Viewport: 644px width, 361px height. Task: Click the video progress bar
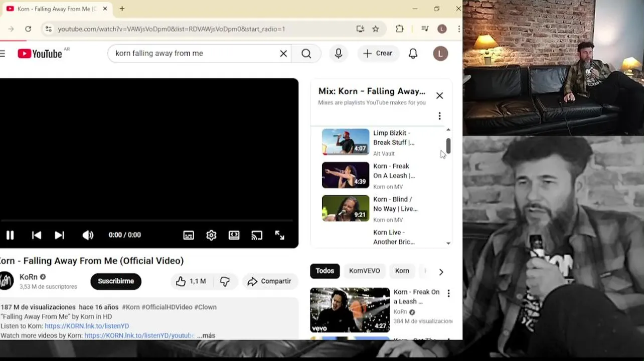pos(146,220)
